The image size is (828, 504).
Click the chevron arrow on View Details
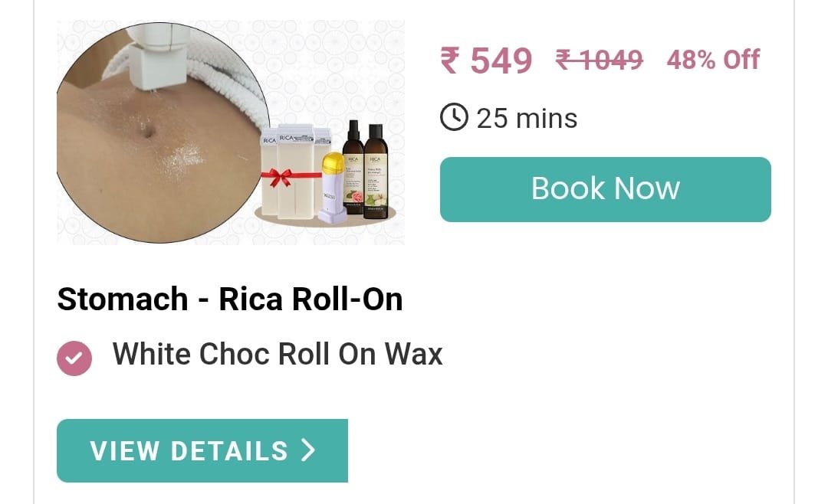308,450
